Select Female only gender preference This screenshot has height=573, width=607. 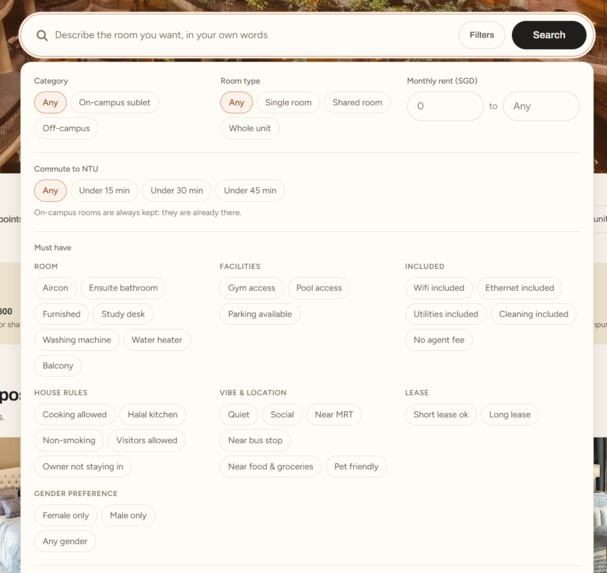[x=65, y=516]
